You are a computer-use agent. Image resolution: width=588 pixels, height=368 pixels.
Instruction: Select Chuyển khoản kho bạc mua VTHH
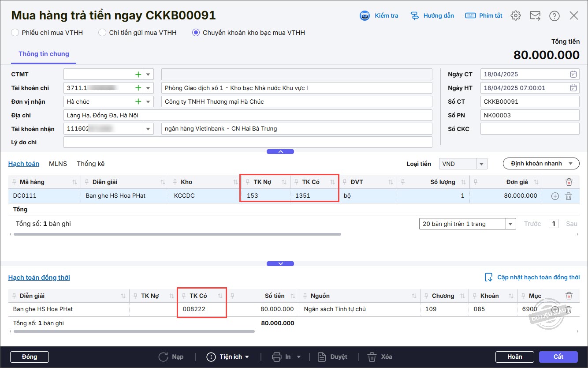[196, 33]
